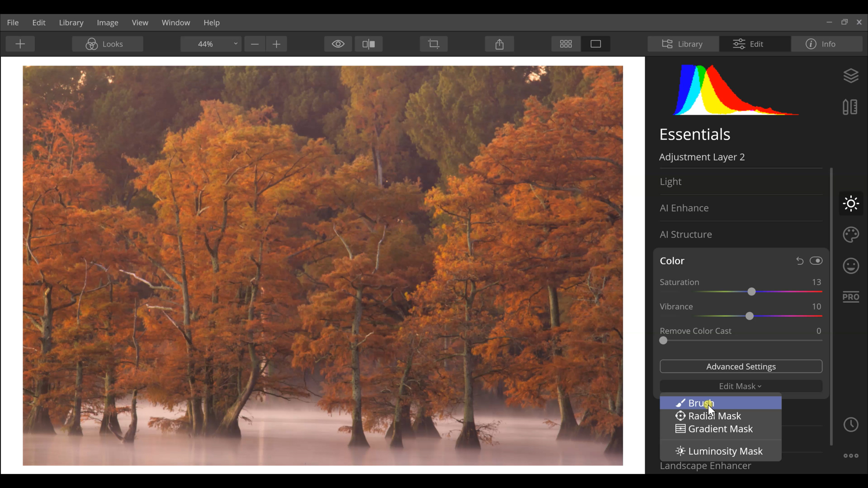Click the Advanced Settings button
The width and height of the screenshot is (868, 488).
(x=741, y=367)
